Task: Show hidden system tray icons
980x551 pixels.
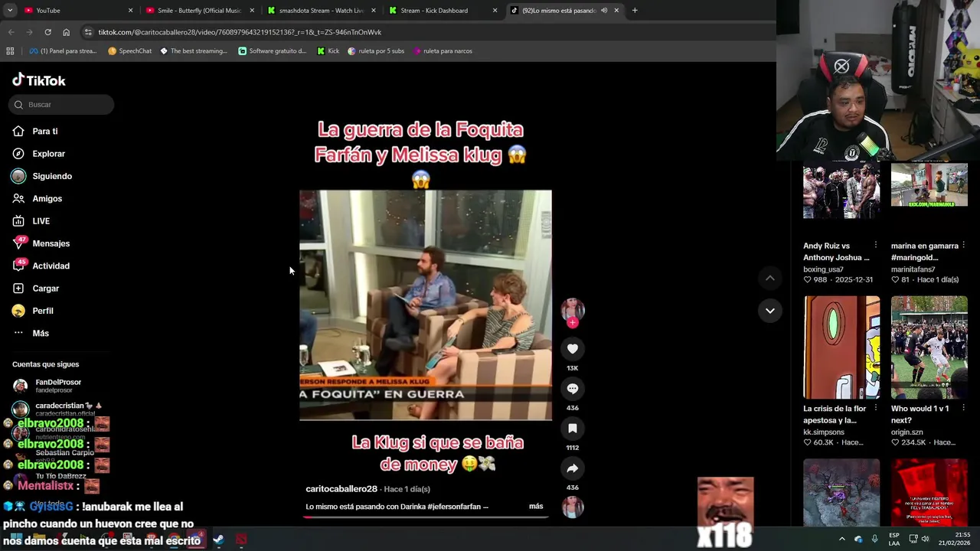Action: point(841,540)
